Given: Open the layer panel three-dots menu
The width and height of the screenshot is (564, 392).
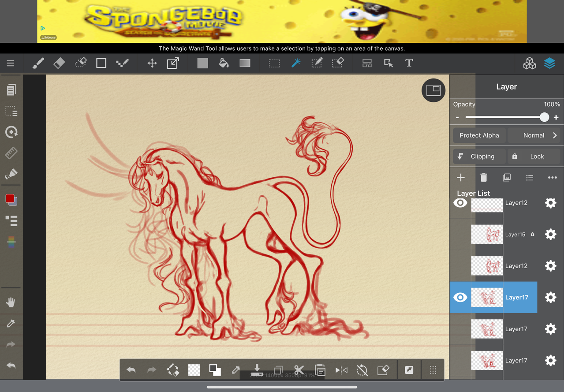Looking at the screenshot, I should 553,177.
